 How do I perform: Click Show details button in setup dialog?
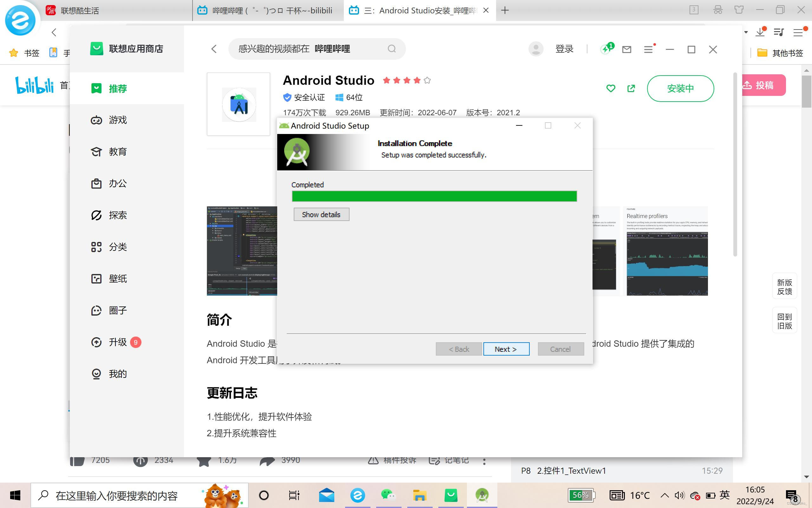321,214
